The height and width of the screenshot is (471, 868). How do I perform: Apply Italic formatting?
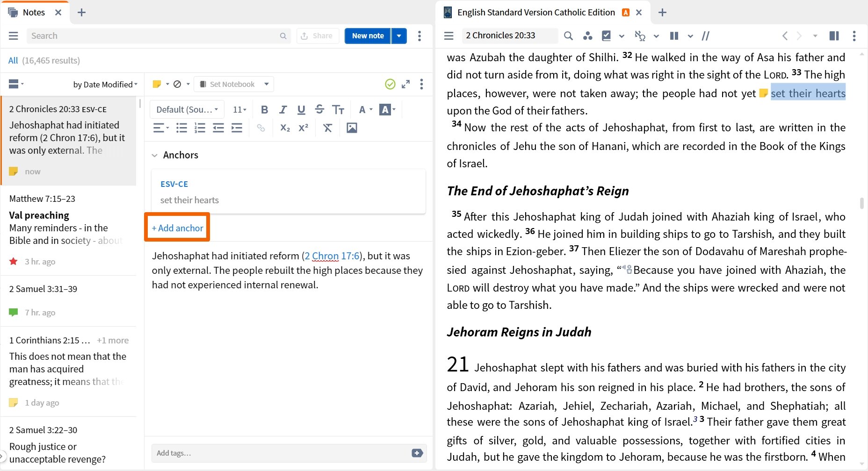coord(283,110)
